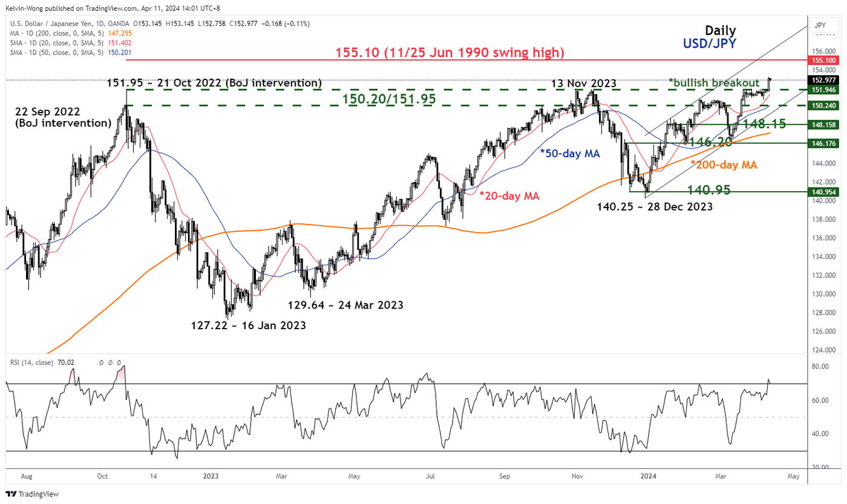Select the green 151.946 price axis tag

pyautogui.click(x=824, y=90)
